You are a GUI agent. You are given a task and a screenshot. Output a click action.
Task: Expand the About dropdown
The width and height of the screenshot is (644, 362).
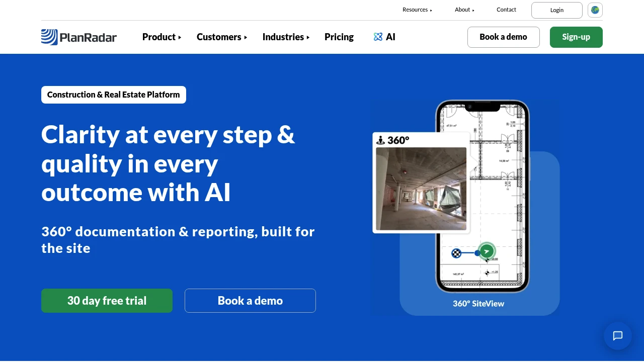(464, 10)
